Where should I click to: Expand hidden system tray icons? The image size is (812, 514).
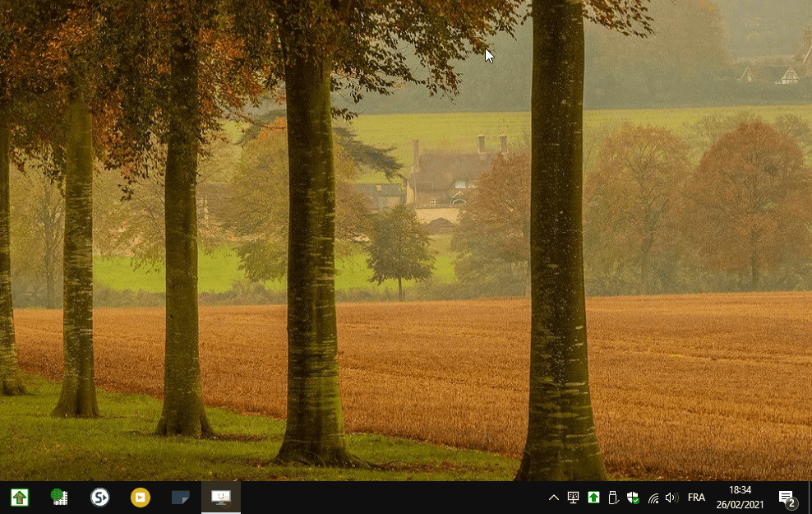pyautogui.click(x=554, y=498)
